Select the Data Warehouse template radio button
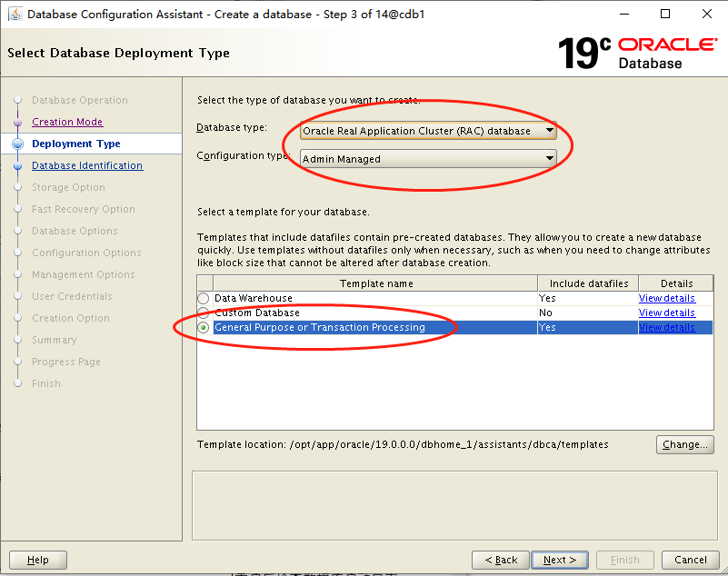This screenshot has width=728, height=576. (204, 298)
